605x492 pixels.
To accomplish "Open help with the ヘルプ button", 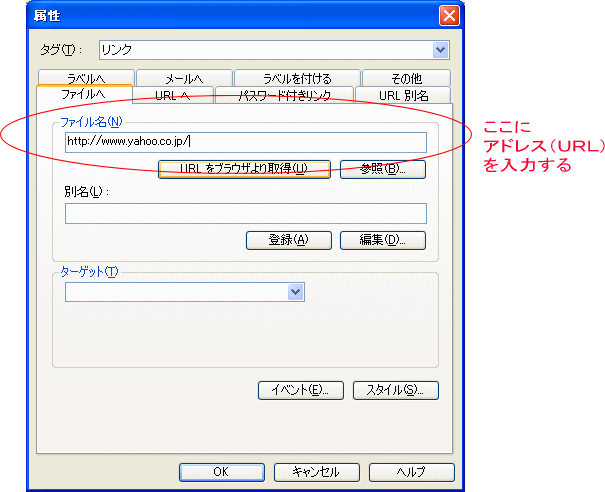I will click(x=412, y=472).
